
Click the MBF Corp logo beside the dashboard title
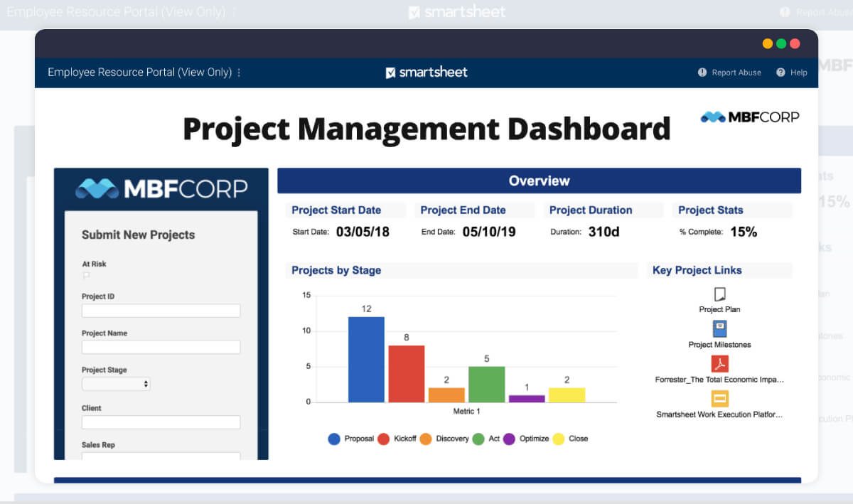tap(749, 117)
